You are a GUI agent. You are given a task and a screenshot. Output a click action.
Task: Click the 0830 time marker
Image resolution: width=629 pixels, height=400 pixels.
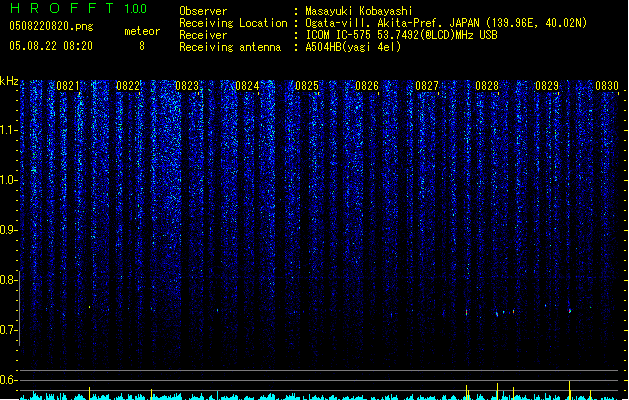(x=607, y=86)
